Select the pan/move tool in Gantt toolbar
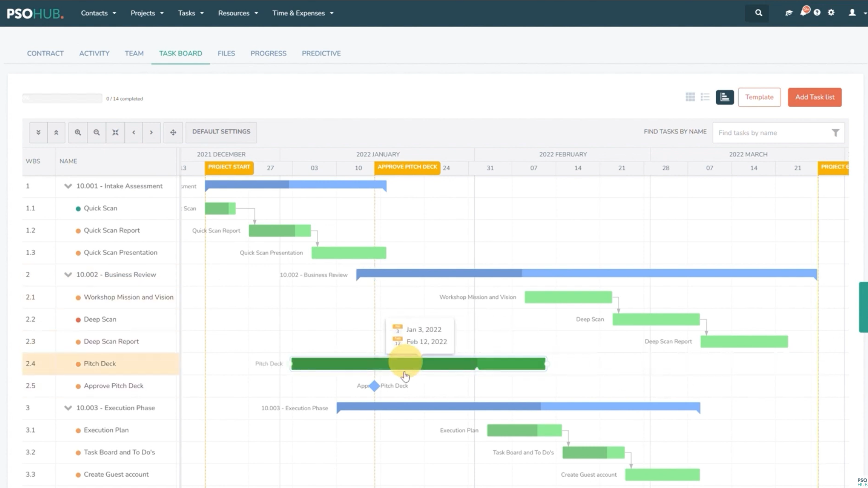Screen dimensions: 868x488 point(173,132)
